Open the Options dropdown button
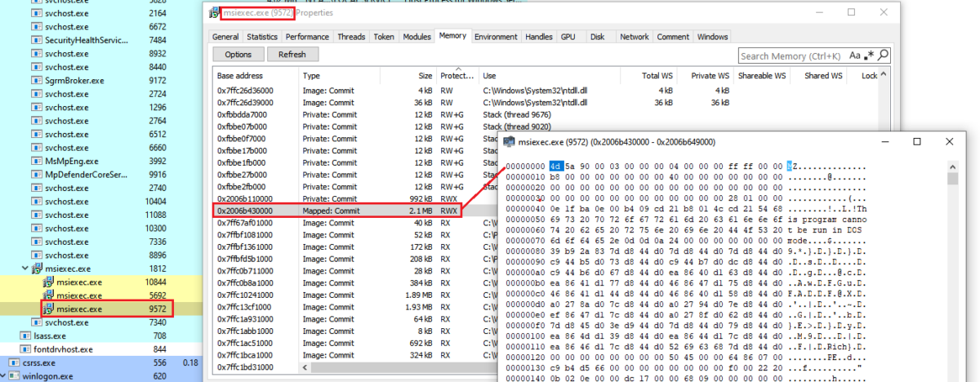This screenshot has height=382, width=980. pyautogui.click(x=238, y=55)
